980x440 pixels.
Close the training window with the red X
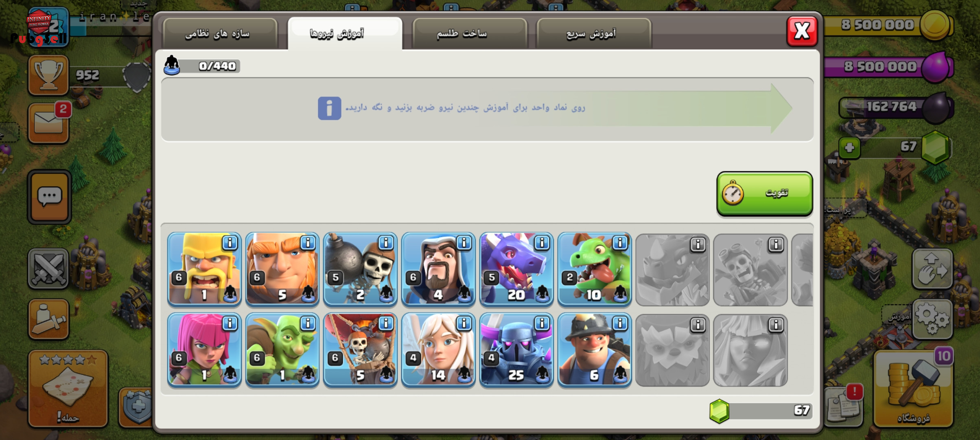802,31
